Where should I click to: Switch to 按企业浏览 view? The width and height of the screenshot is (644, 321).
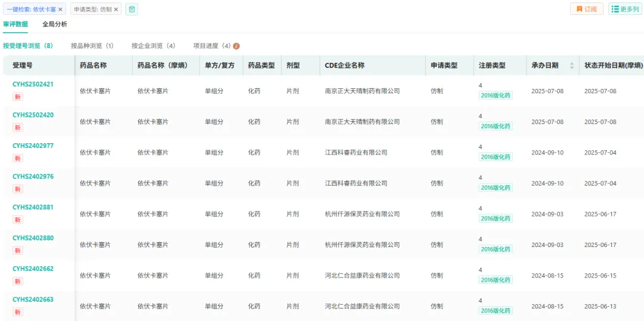point(153,46)
